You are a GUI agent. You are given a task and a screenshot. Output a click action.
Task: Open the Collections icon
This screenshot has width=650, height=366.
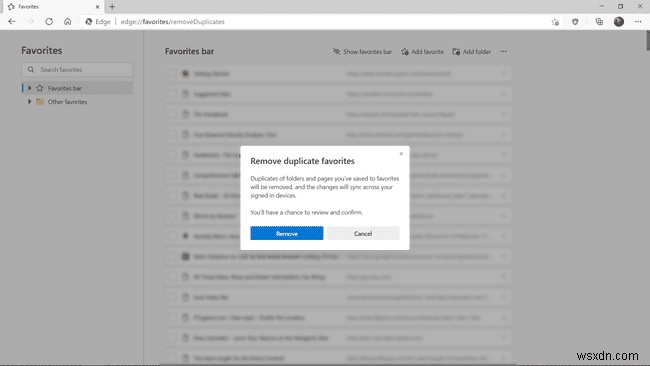pyautogui.click(x=599, y=22)
